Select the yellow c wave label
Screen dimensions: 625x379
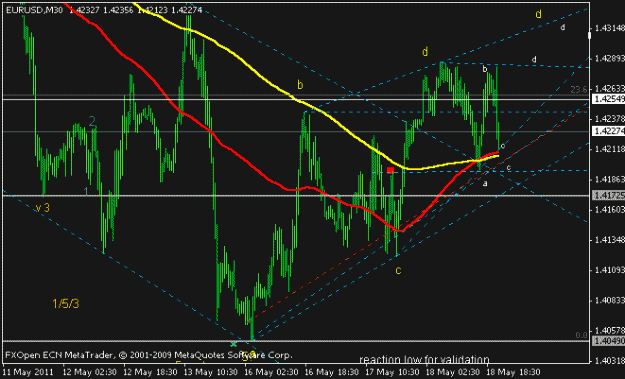pos(398,270)
